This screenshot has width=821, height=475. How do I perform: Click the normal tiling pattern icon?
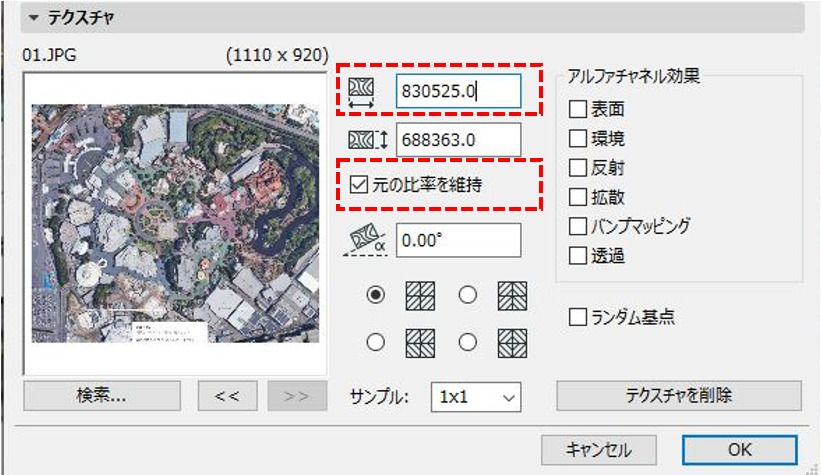[420, 296]
